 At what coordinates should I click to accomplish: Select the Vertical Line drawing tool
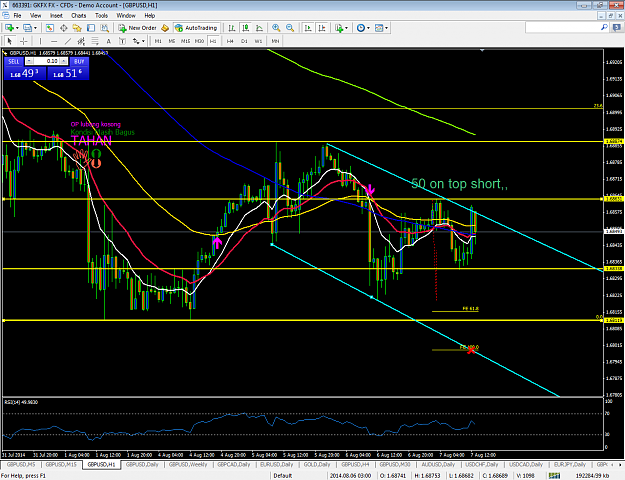point(40,41)
